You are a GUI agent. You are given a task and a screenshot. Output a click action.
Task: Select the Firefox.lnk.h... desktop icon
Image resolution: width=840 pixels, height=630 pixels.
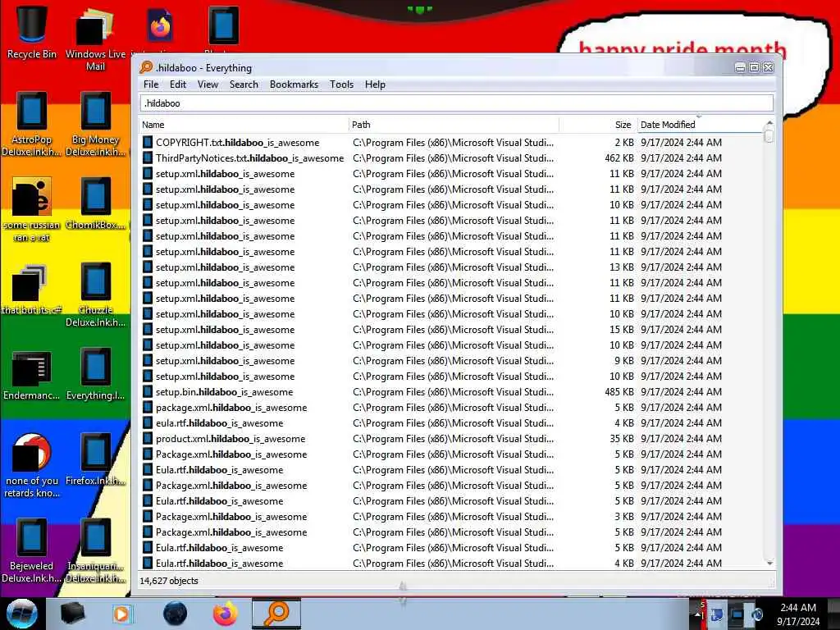click(95, 459)
